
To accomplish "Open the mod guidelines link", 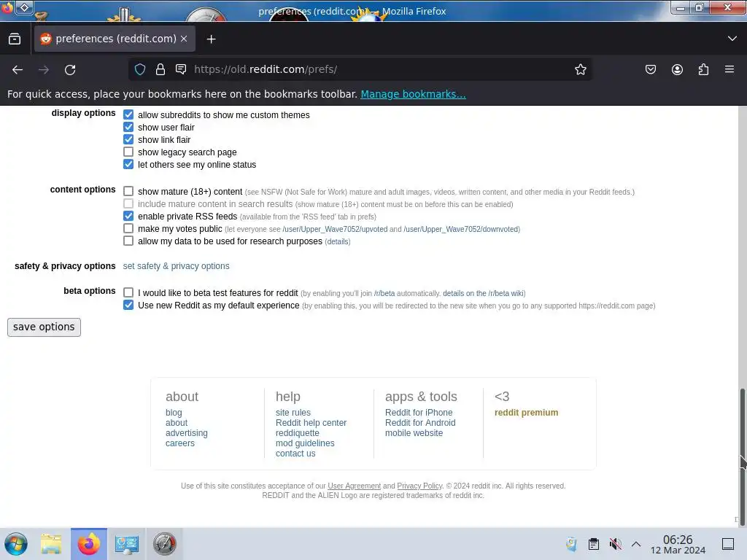I will (x=305, y=443).
